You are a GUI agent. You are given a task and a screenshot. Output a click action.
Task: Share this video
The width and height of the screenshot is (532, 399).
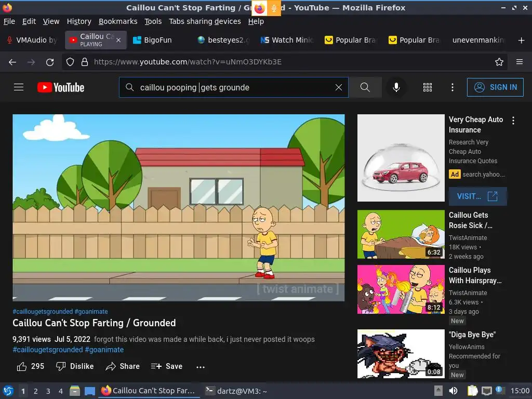coord(123,366)
